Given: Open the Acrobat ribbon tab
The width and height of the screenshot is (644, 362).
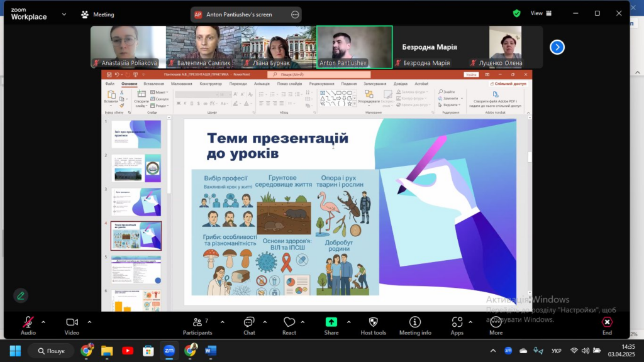Looking at the screenshot, I should 421,84.
